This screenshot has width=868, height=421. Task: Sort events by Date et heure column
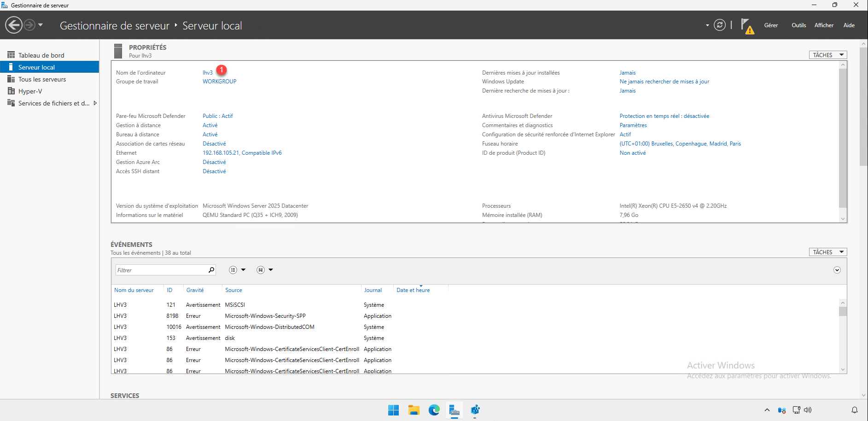413,290
